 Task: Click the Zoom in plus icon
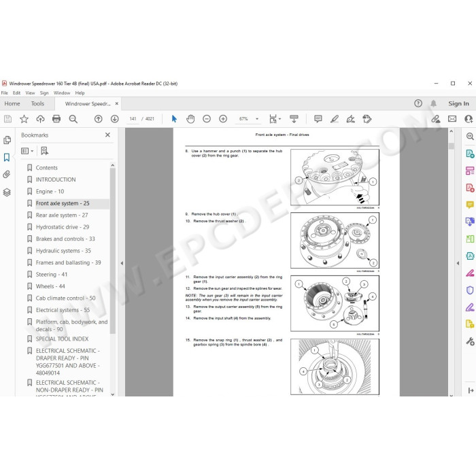pyautogui.click(x=223, y=119)
